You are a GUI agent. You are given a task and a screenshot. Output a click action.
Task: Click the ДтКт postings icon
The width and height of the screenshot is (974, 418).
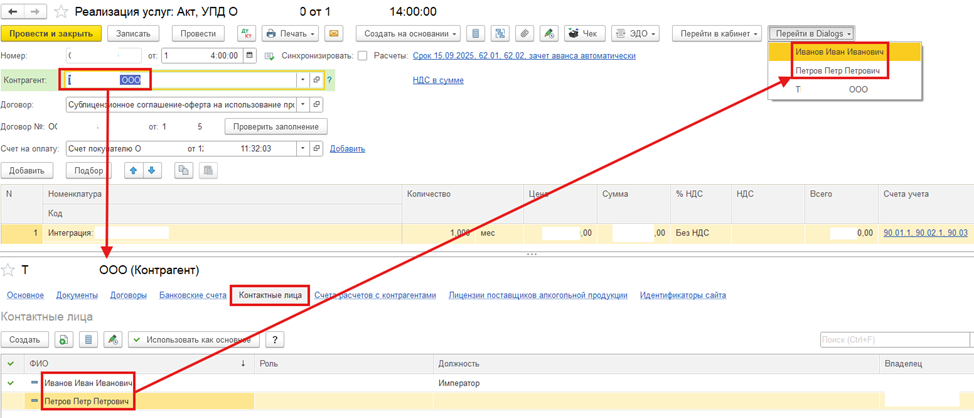click(x=247, y=33)
